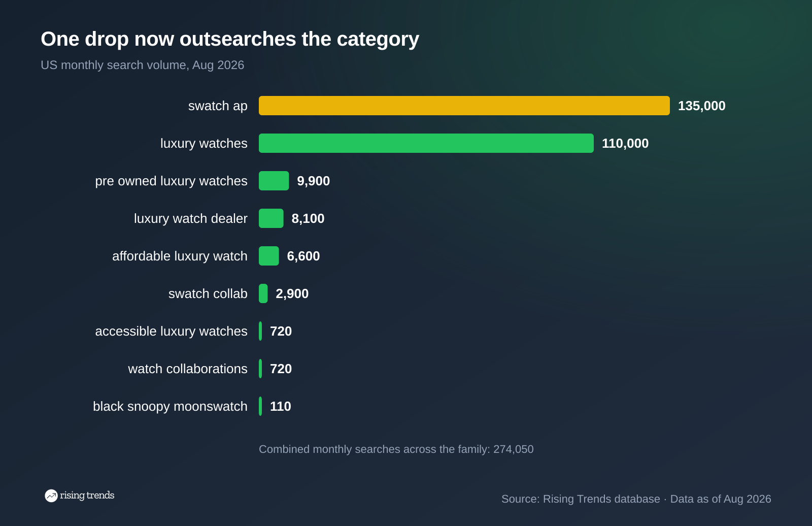Select the value 6,600
Image resolution: width=812 pixels, height=526 pixels.
point(303,256)
